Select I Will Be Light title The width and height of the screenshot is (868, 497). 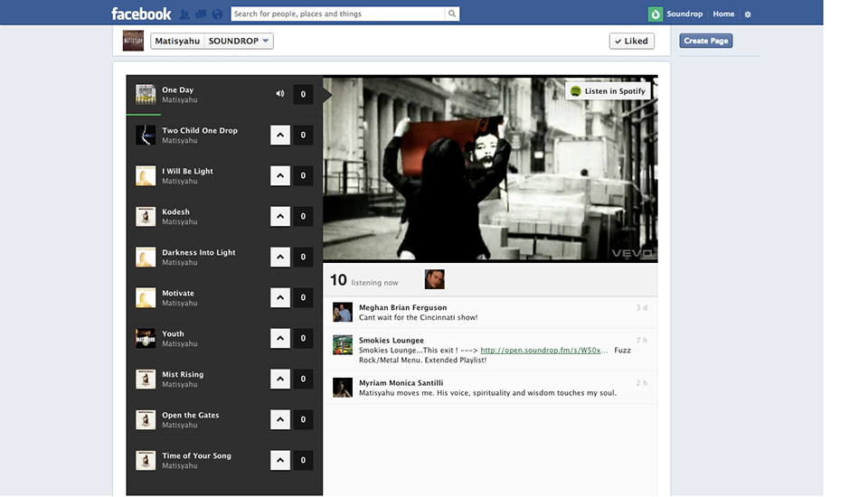pyautogui.click(x=187, y=172)
